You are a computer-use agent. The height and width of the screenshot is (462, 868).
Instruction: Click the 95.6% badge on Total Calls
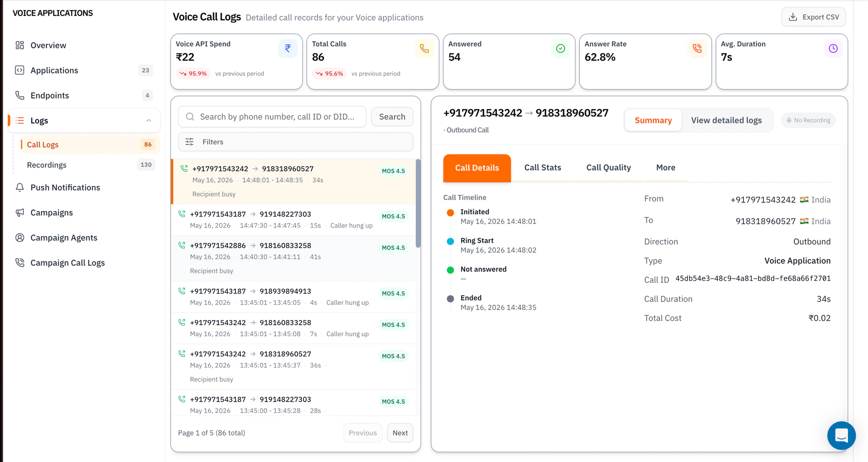click(x=329, y=74)
